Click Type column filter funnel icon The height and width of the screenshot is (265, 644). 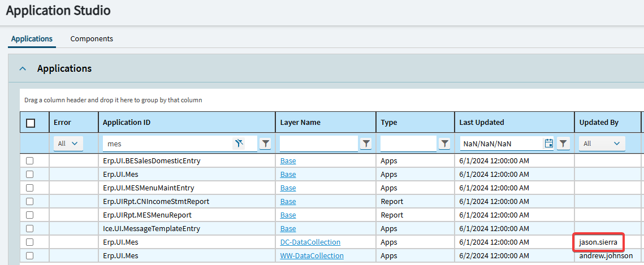pyautogui.click(x=445, y=144)
